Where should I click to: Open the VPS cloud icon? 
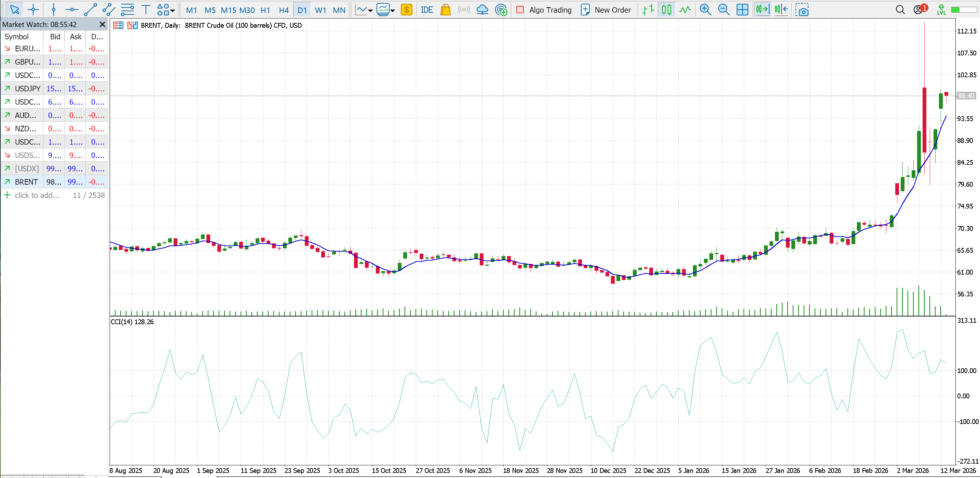pyautogui.click(x=482, y=10)
